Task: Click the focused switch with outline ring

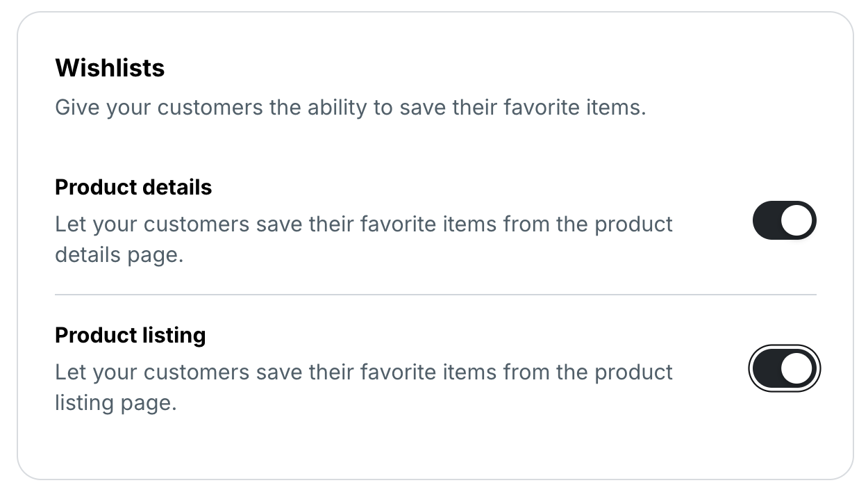Action: (784, 368)
